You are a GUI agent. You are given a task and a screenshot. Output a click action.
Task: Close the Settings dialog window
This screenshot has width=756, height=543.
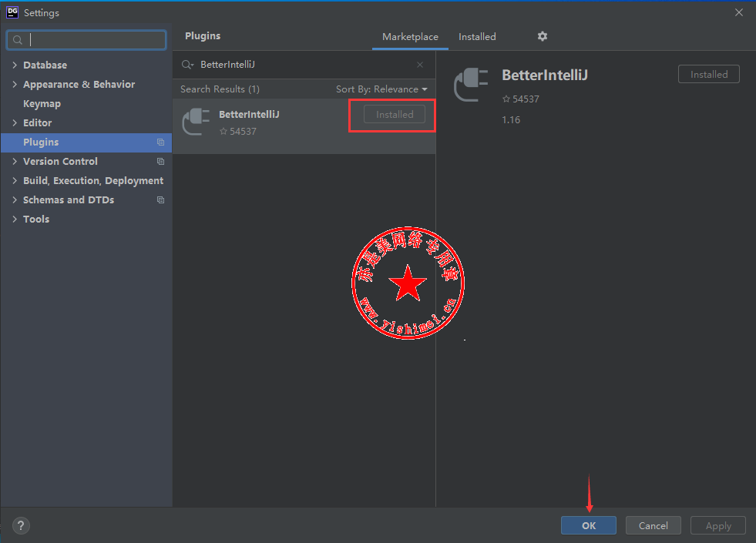point(738,12)
